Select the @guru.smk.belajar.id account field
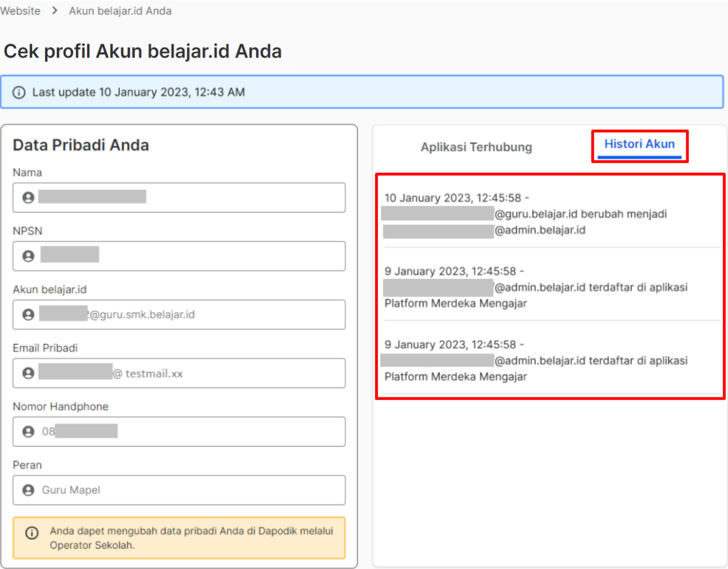This screenshot has width=728, height=569. click(x=179, y=314)
